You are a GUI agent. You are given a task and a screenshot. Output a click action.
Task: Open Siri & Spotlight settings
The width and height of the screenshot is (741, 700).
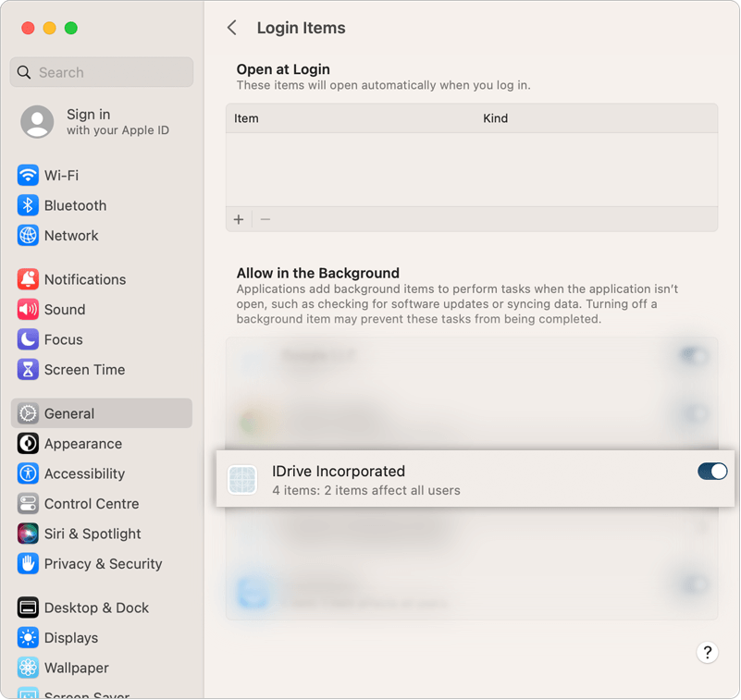click(x=102, y=534)
